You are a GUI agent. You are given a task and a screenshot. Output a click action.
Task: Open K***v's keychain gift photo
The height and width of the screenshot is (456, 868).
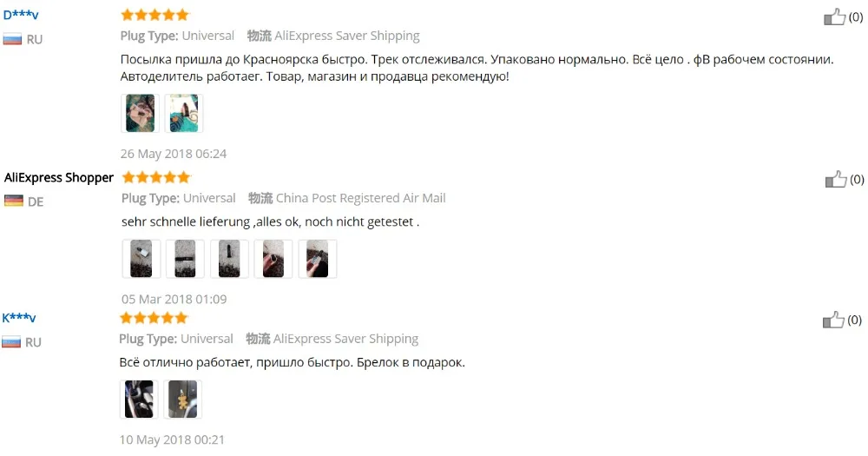[x=182, y=399]
